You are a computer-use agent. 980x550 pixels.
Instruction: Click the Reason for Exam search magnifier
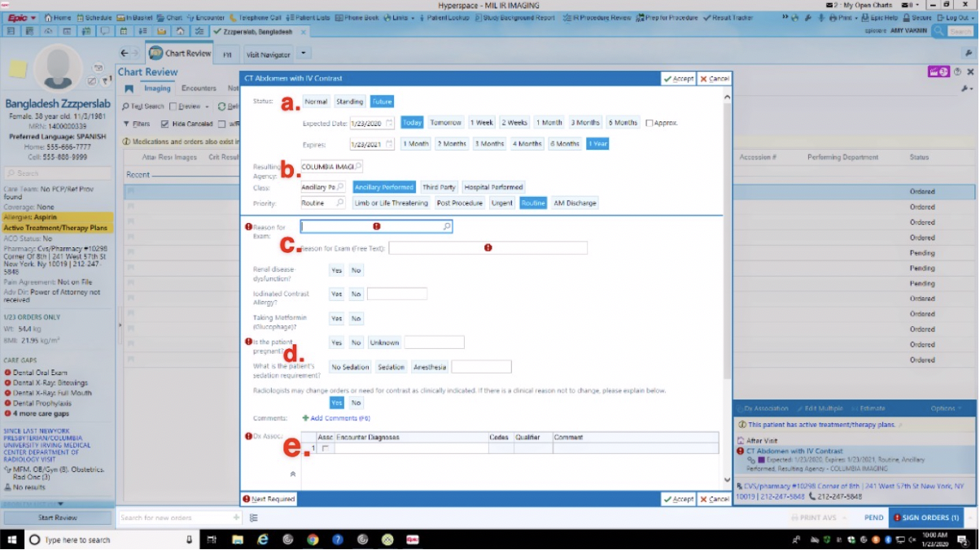point(447,227)
